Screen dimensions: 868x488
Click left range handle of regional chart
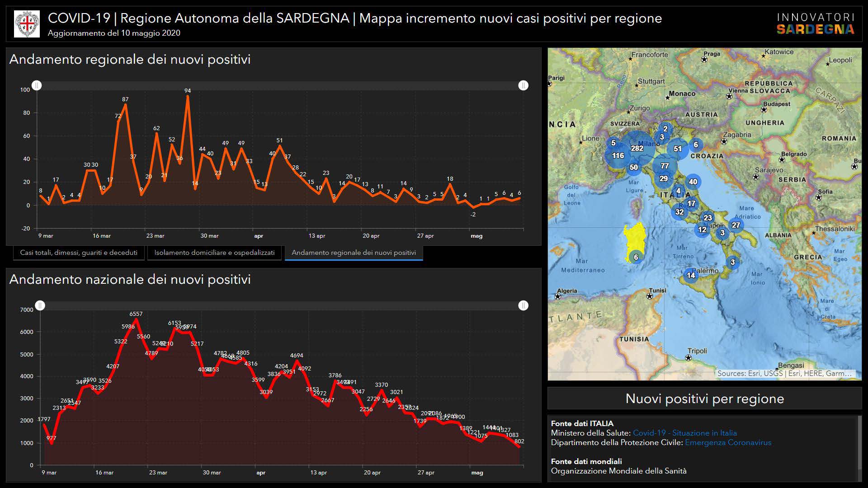tap(37, 85)
